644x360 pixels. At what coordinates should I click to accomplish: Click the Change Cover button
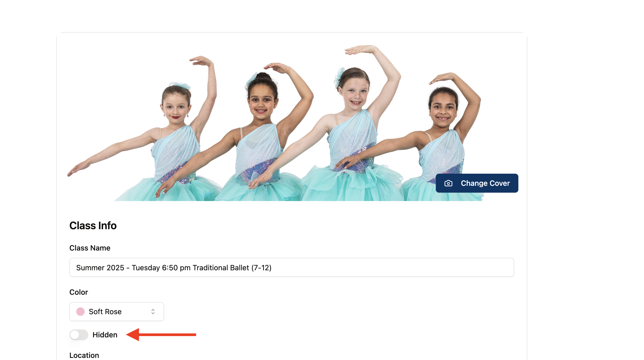pos(477,183)
